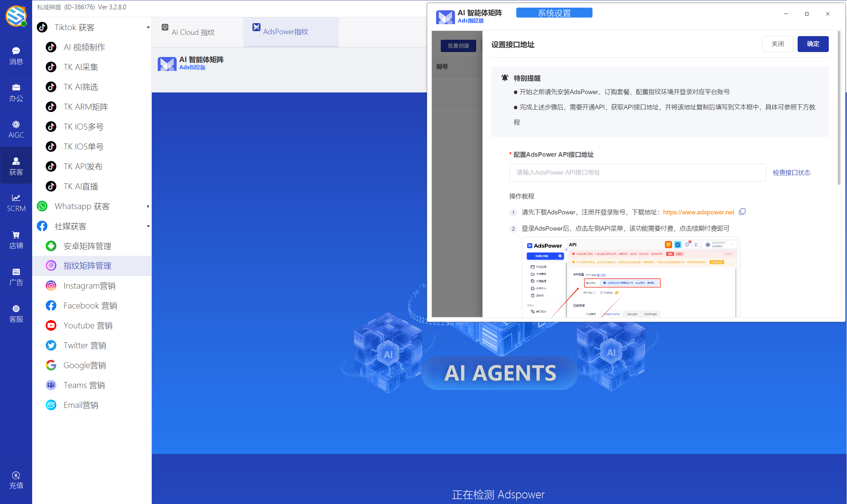847x504 pixels.
Task: Switch to the Ai Cloud 指纹 tab
Action: [x=193, y=32]
